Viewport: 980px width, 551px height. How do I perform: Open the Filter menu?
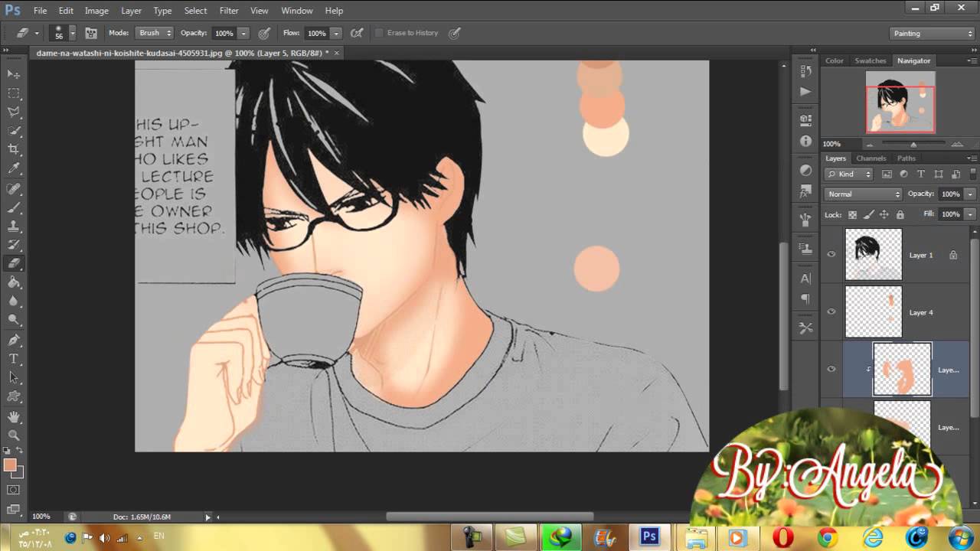coord(229,11)
